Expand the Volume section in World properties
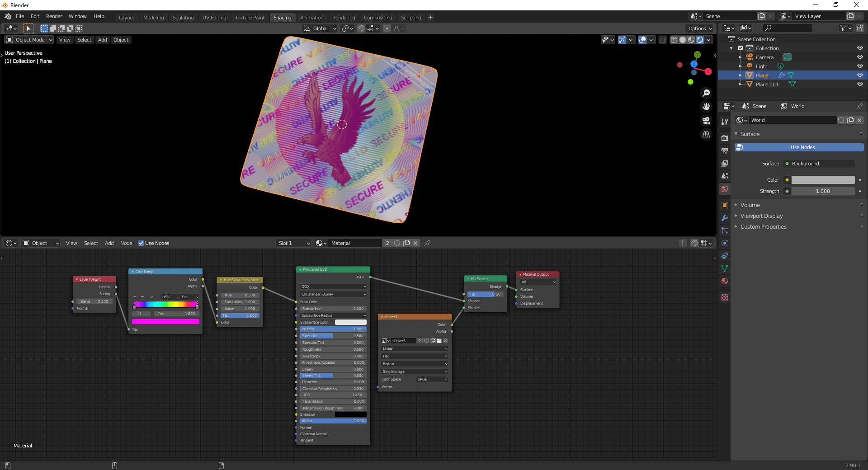 (x=750, y=205)
